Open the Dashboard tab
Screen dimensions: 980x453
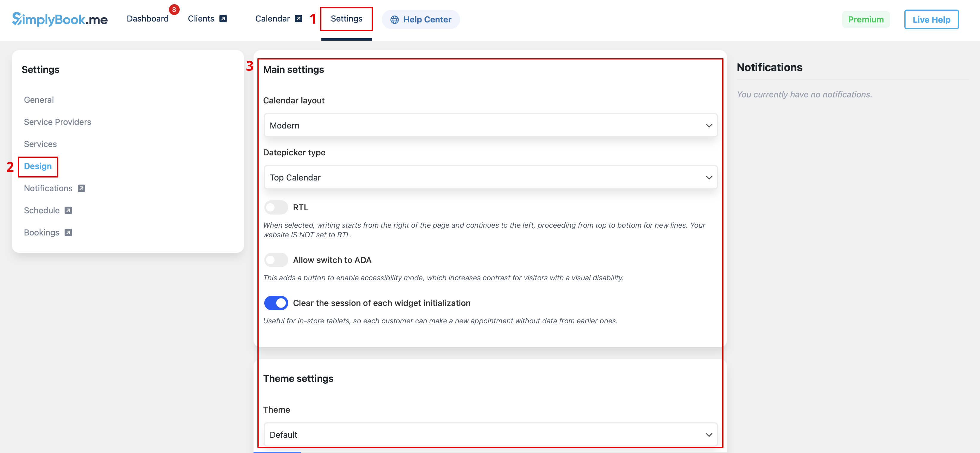tap(147, 19)
